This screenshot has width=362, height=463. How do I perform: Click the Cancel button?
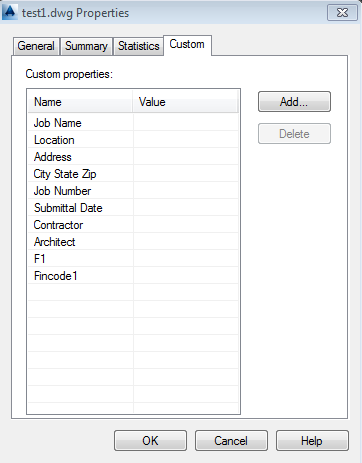point(231,441)
